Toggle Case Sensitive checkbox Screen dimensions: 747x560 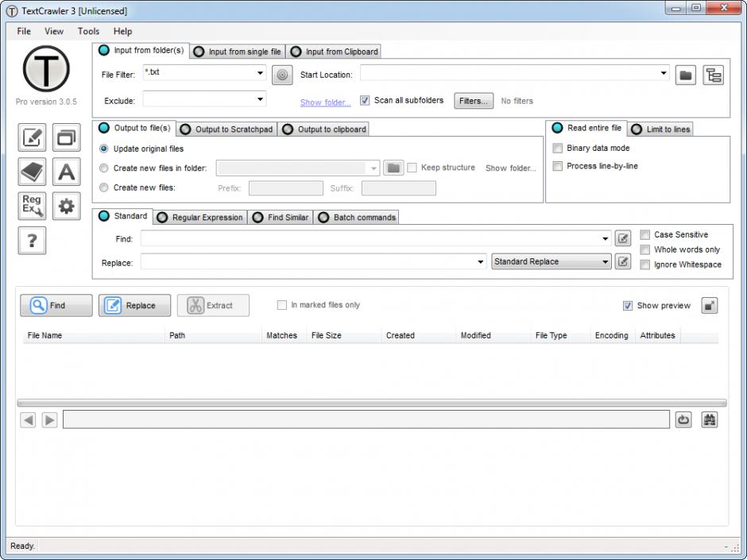point(645,235)
